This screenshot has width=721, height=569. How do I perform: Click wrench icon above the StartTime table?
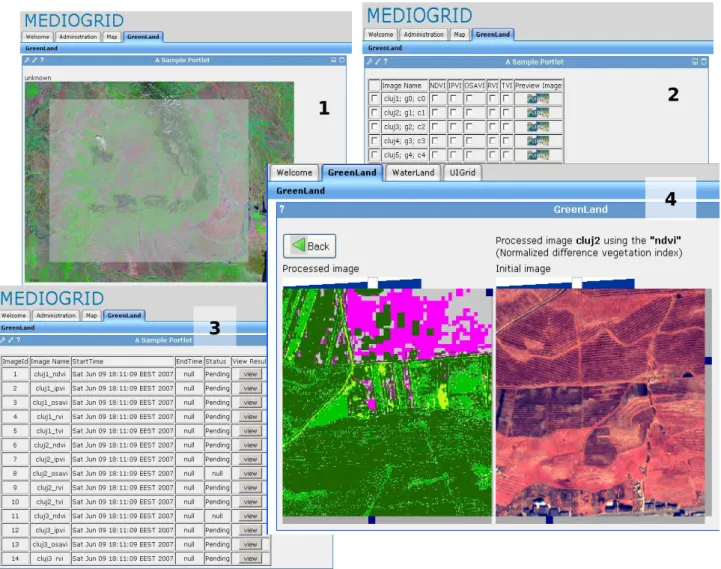pyautogui.click(x=2, y=340)
